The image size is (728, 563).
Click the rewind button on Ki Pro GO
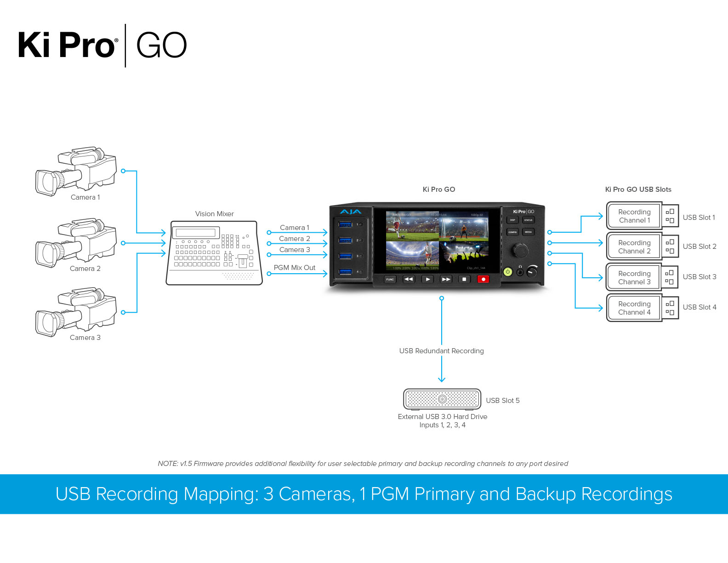click(409, 279)
